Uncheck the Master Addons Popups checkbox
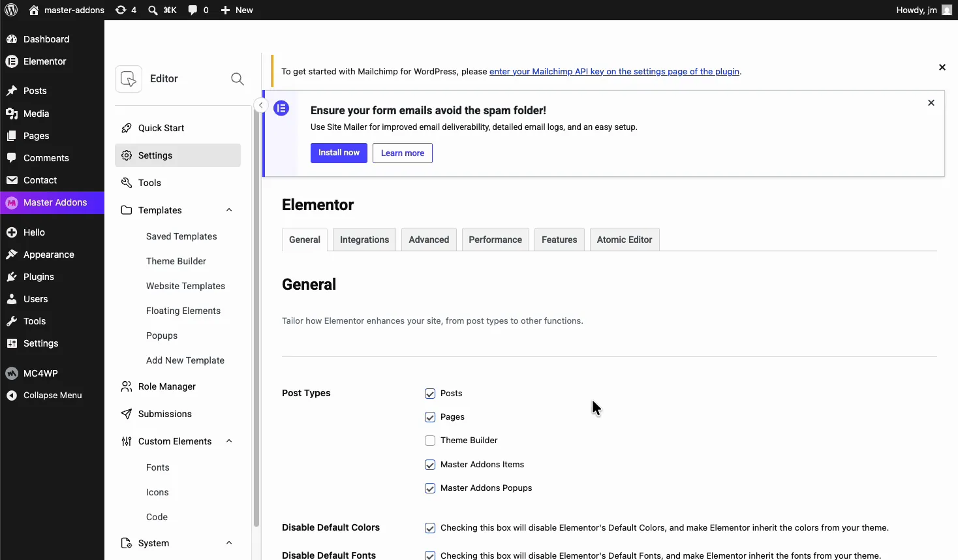Image resolution: width=958 pixels, height=560 pixels. tap(430, 488)
